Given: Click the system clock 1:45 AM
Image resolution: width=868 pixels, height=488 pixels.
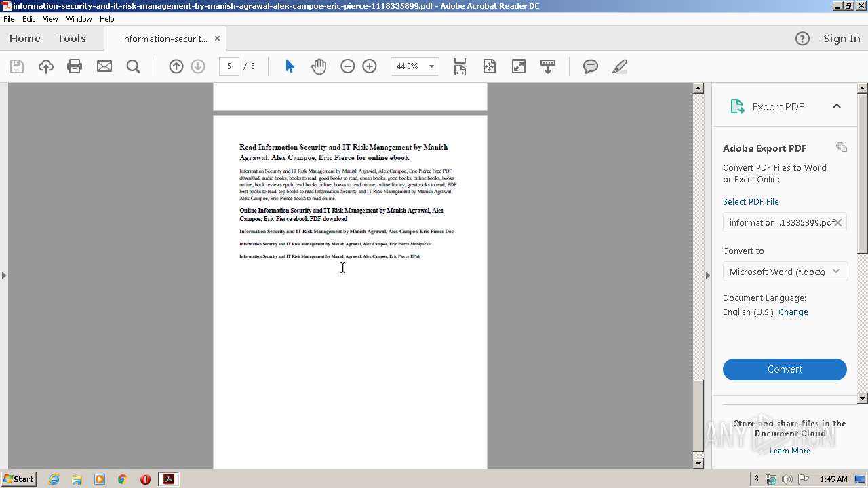Looking at the screenshot, I should 833,479.
